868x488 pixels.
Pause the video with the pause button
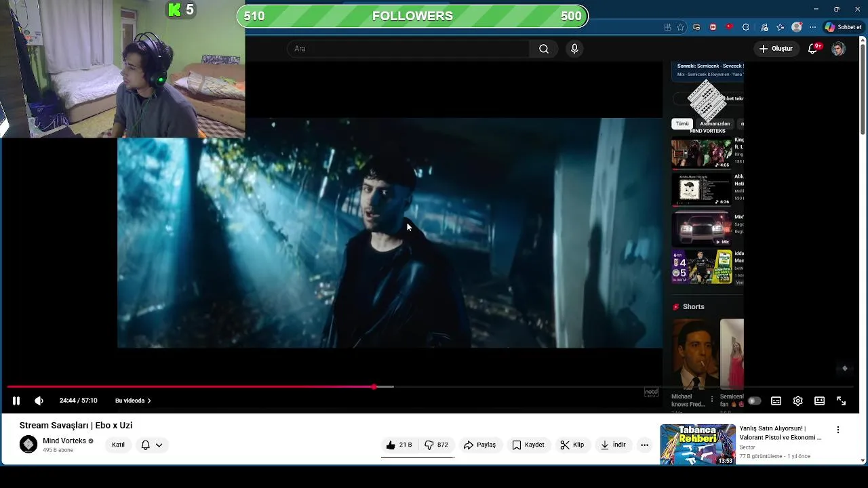pos(16,401)
